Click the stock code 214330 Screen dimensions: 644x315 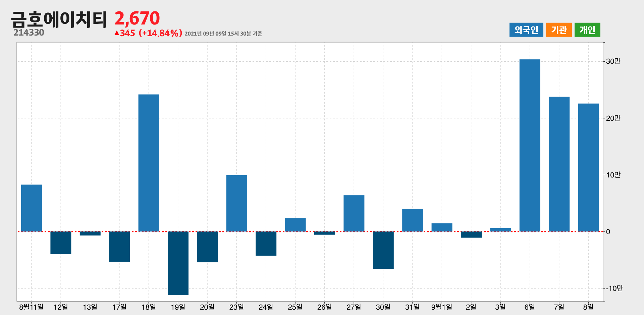(29, 33)
